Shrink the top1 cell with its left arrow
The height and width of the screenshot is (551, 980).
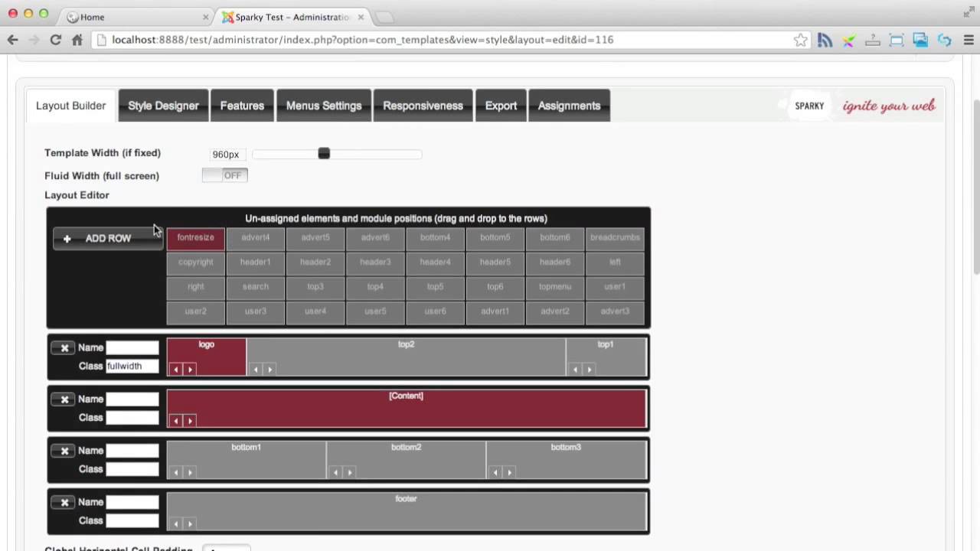[575, 370]
